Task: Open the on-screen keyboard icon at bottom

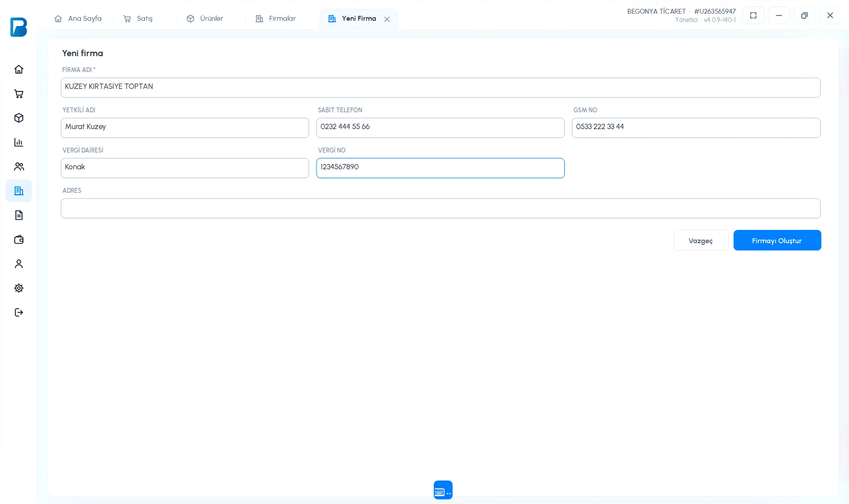Action: pos(443,490)
